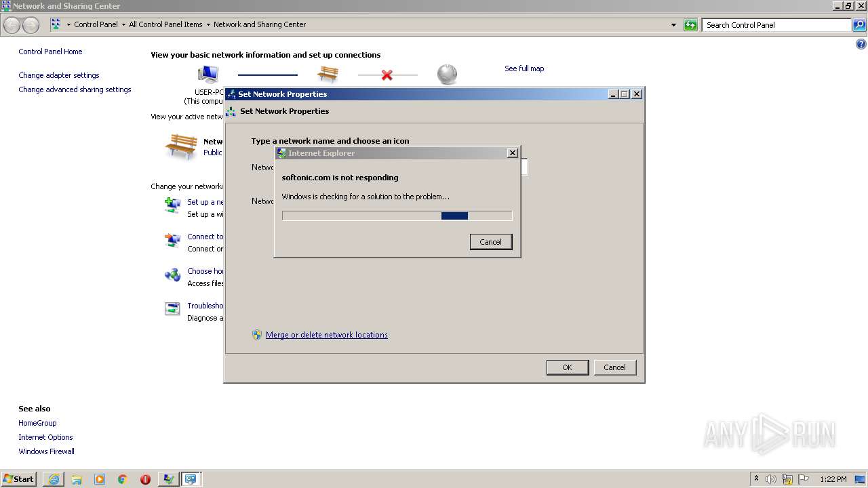The width and height of the screenshot is (868, 488).
Task: Click Troubleshoot problems link
Action: coord(205,306)
